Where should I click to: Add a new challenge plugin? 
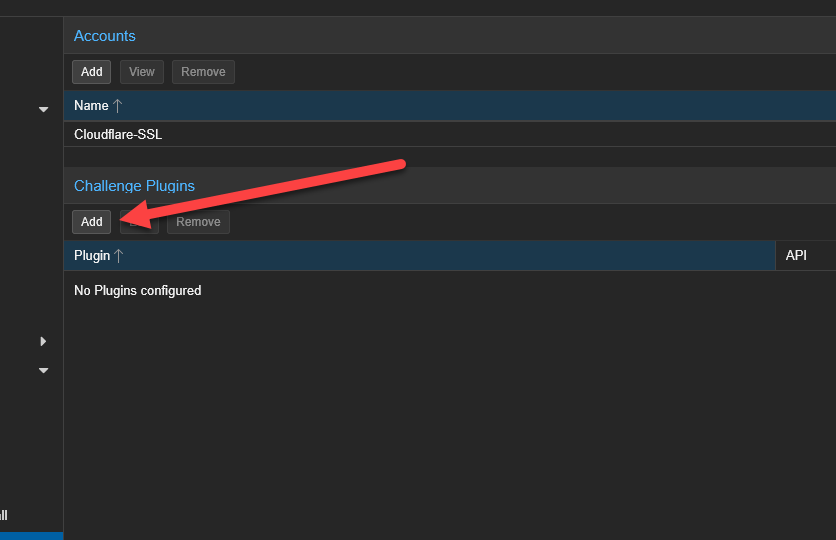[91, 222]
